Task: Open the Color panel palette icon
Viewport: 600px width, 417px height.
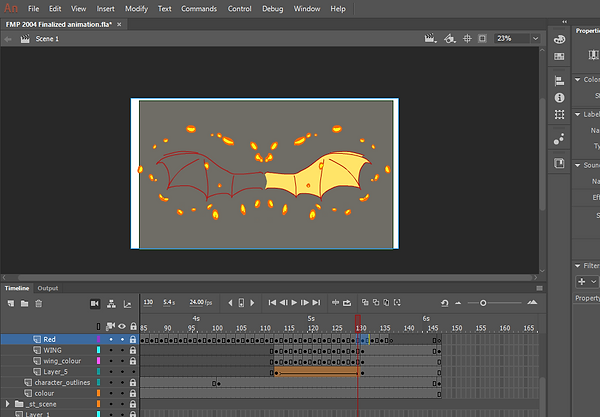Action: (x=559, y=39)
